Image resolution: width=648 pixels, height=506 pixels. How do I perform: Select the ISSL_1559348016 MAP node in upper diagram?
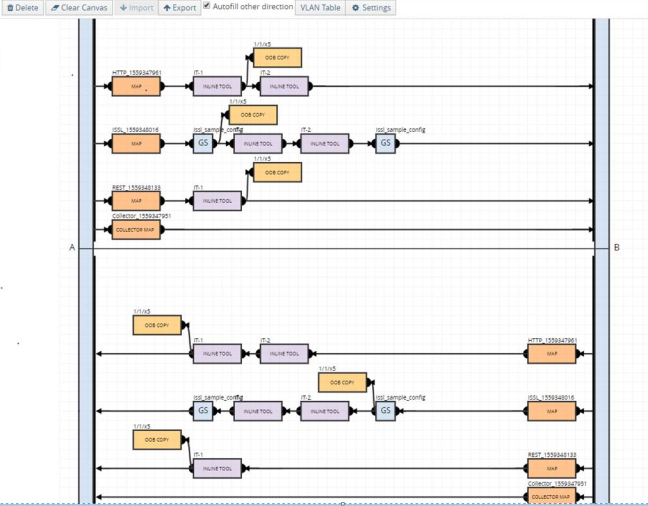[136, 144]
